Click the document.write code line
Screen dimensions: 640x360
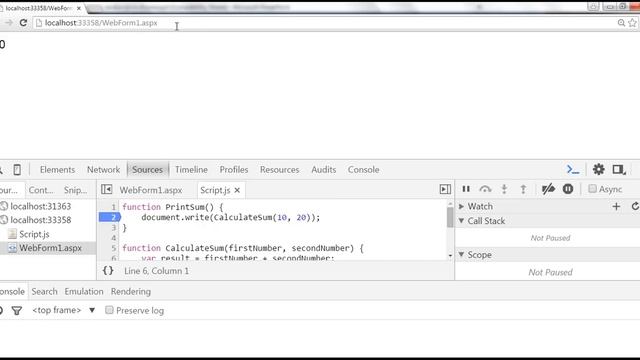(x=231, y=218)
